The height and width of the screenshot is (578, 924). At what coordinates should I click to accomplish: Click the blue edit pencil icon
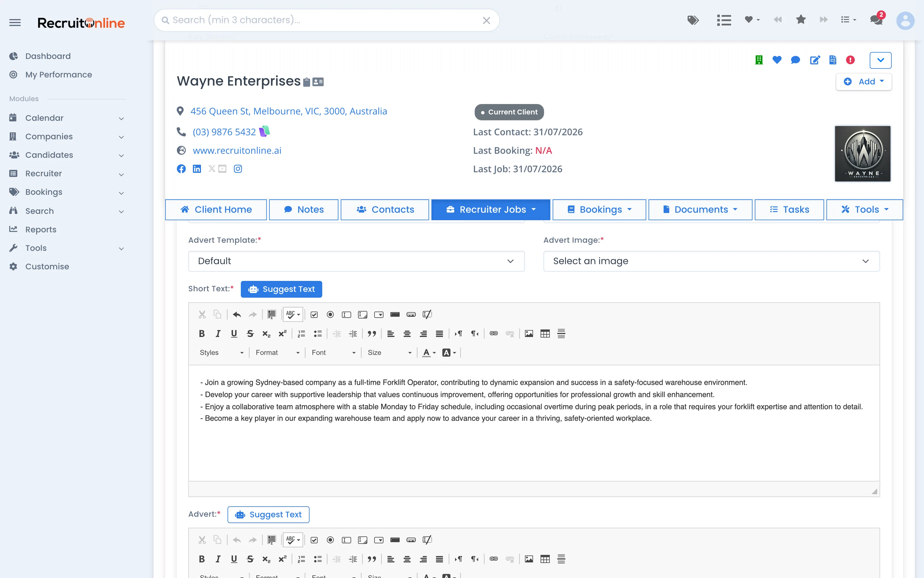(x=814, y=60)
